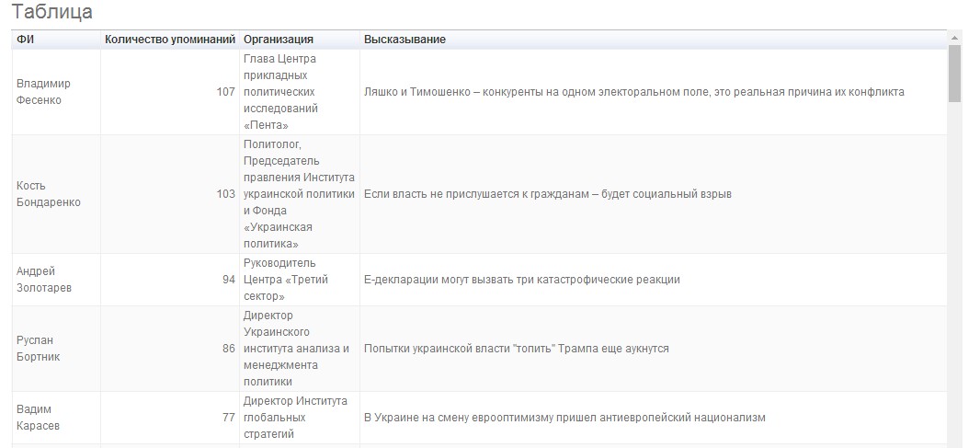The image size is (980, 448).
Task: Click the mention count 94 cell
Action: click(228, 280)
